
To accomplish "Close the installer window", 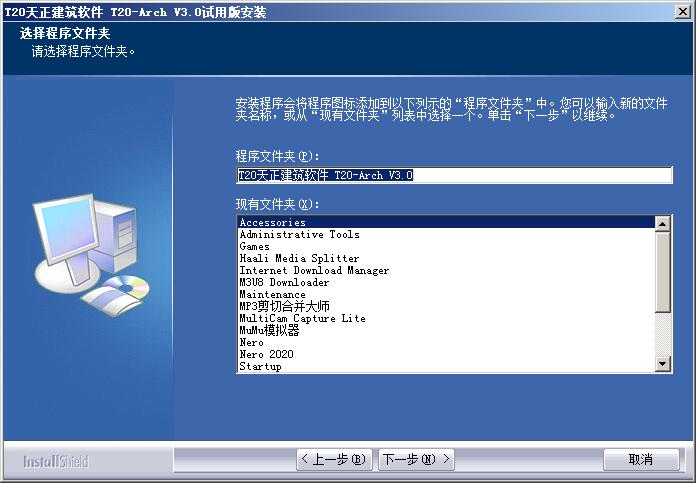I will pyautogui.click(x=683, y=12).
